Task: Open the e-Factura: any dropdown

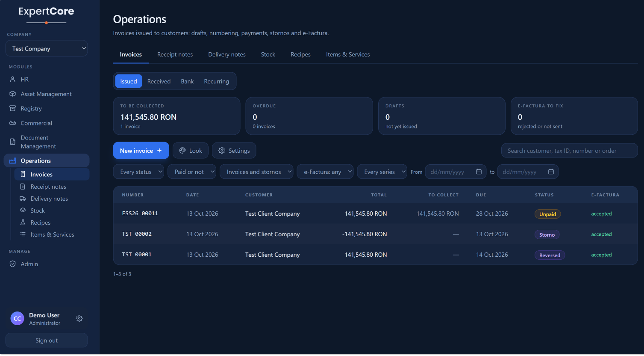Action: point(325,172)
